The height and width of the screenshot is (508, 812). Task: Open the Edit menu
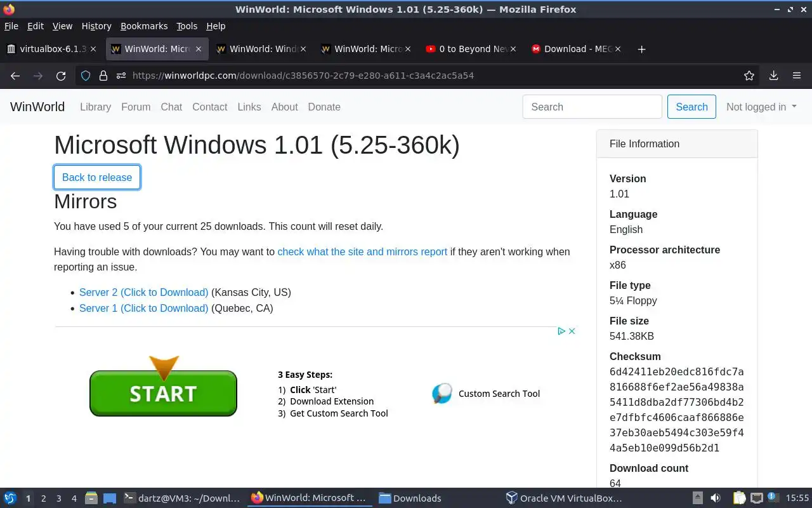pyautogui.click(x=36, y=26)
